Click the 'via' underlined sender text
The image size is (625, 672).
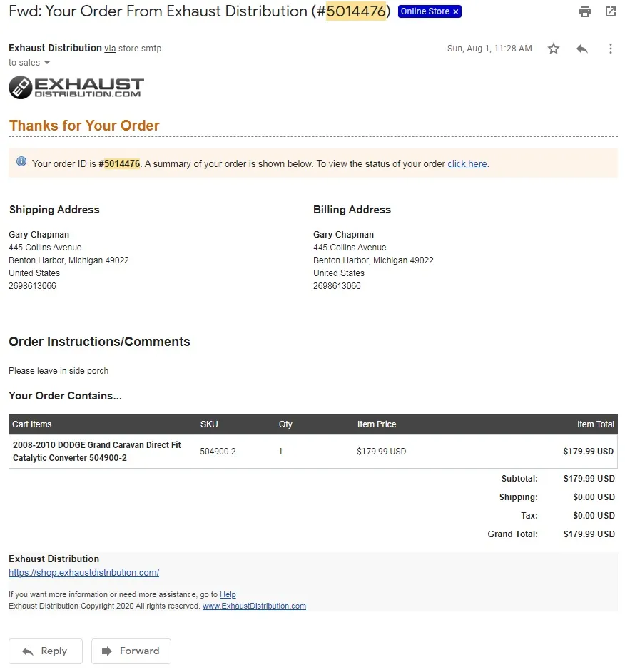110,49
